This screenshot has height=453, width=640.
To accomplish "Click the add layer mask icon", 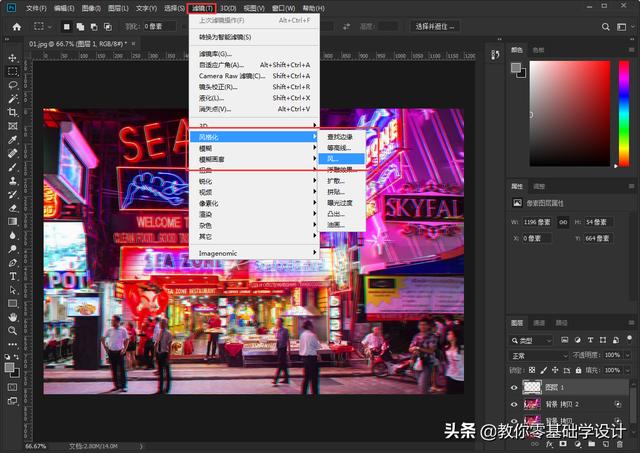I will pyautogui.click(x=563, y=444).
